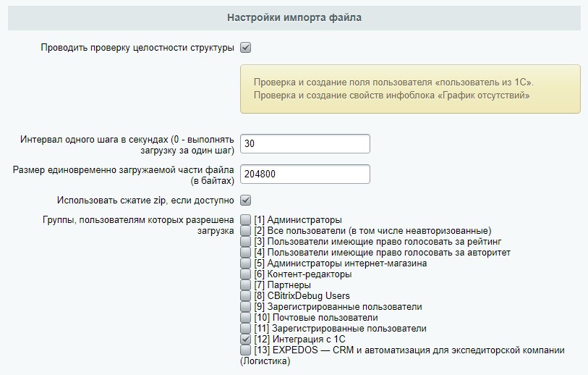Viewport: 588px width, 375px height.
Task: Enable group [2] Все пользователи
Action: click(247, 231)
